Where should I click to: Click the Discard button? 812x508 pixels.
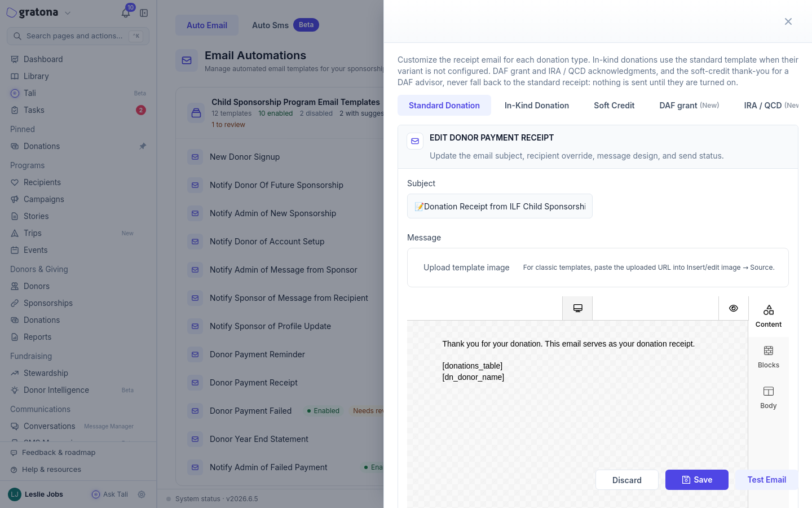[x=627, y=480]
